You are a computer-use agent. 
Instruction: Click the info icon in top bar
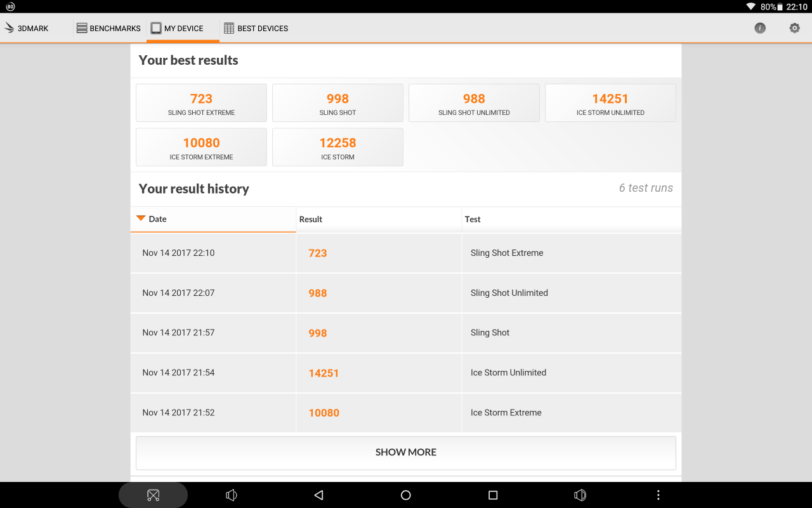click(x=760, y=28)
